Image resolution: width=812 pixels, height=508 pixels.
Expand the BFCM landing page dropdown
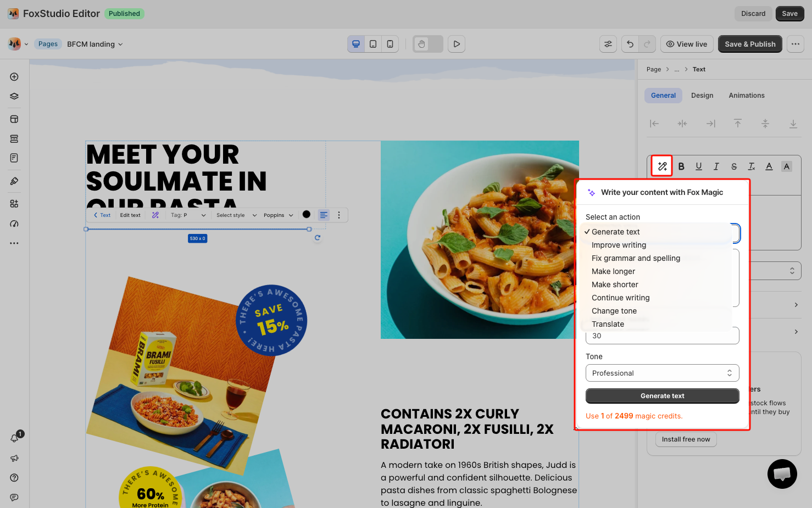[95, 44]
